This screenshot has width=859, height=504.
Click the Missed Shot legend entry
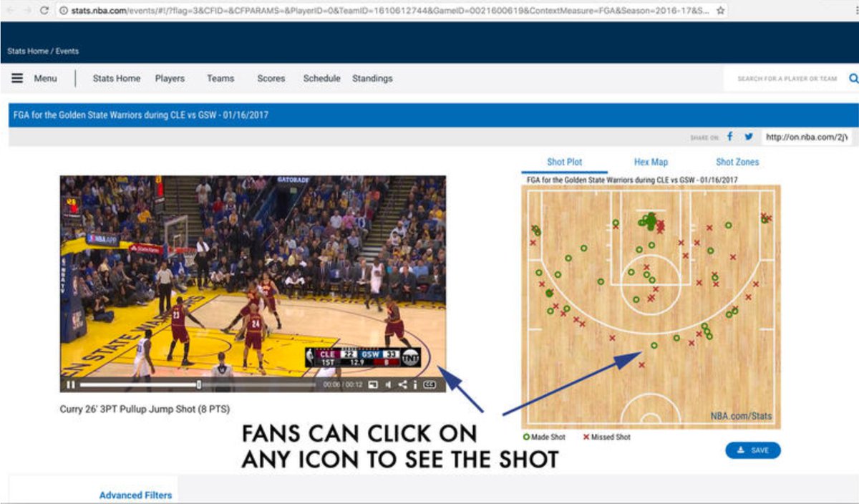[607, 437]
